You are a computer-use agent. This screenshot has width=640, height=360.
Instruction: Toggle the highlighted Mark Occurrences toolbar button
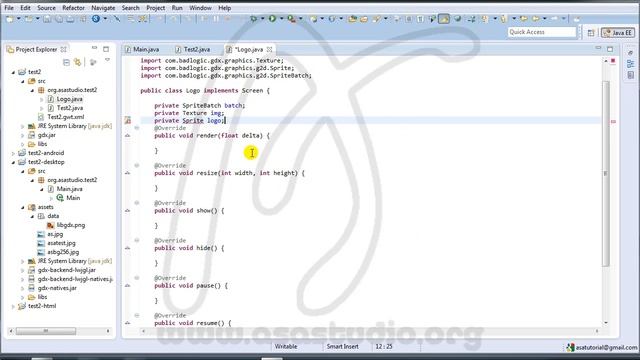tap(444, 19)
